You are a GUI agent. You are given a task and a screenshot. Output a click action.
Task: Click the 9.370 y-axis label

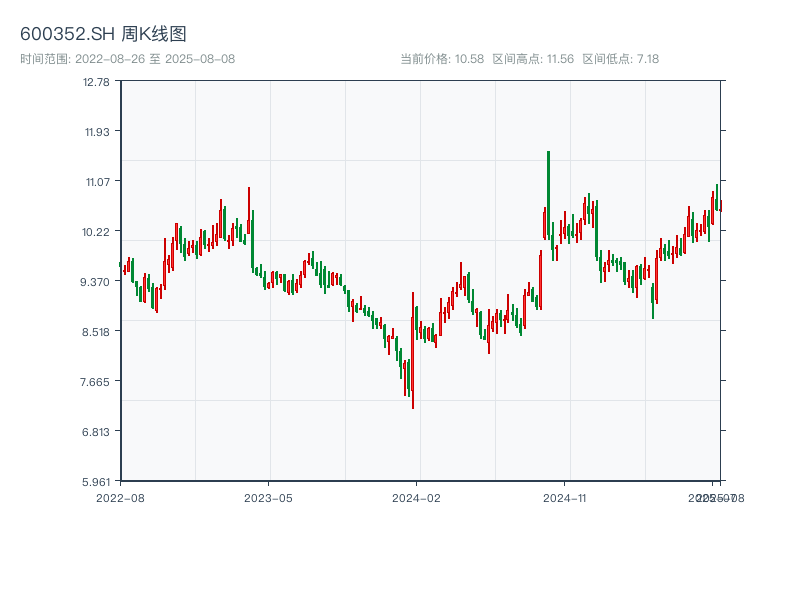tap(97, 281)
